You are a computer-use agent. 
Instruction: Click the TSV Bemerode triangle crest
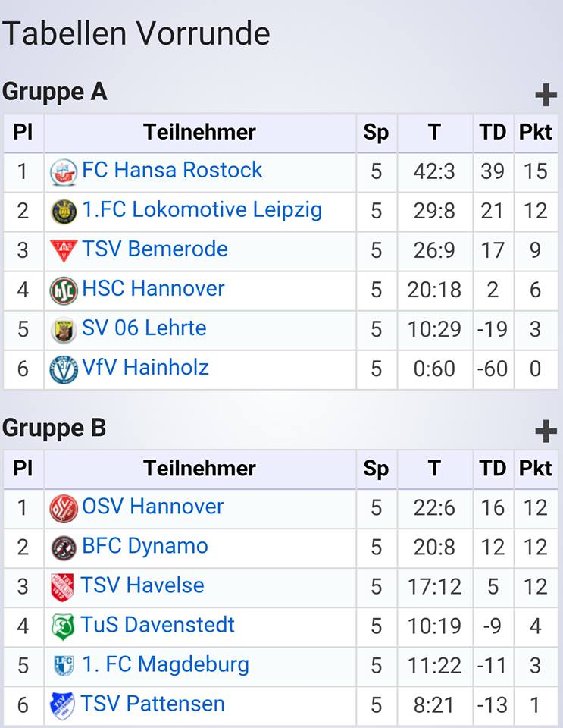tap(64, 251)
